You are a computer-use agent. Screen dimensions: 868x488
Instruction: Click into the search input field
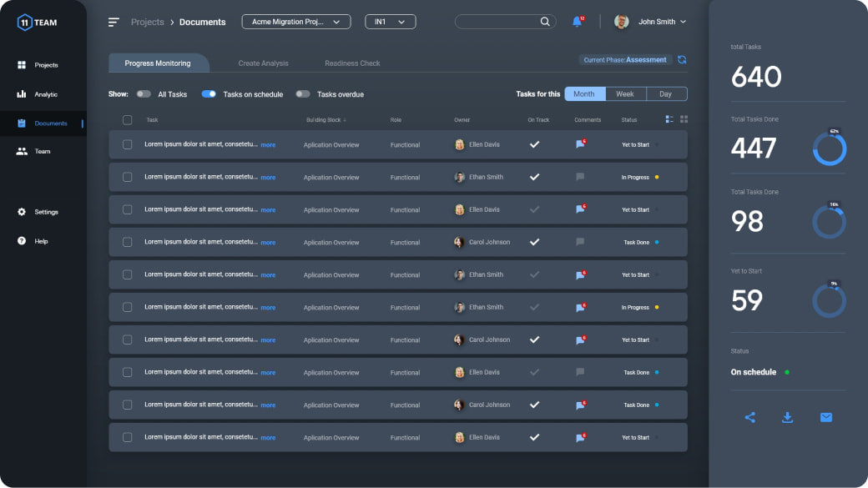point(497,22)
